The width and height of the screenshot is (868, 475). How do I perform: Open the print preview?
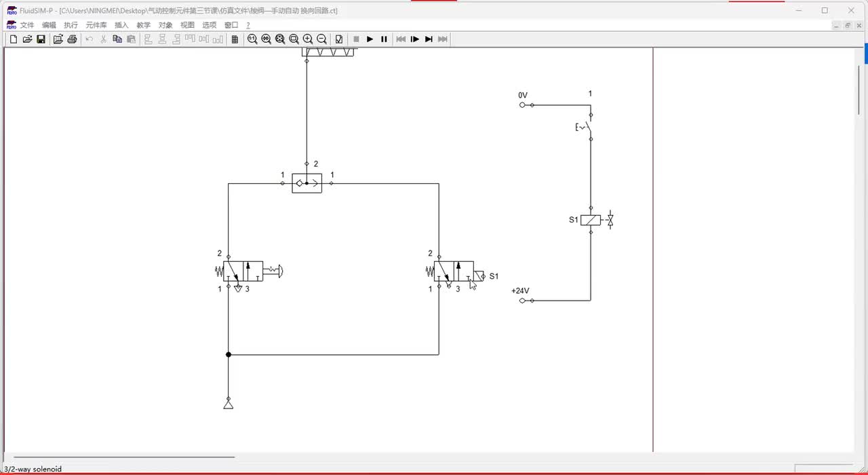(x=58, y=39)
